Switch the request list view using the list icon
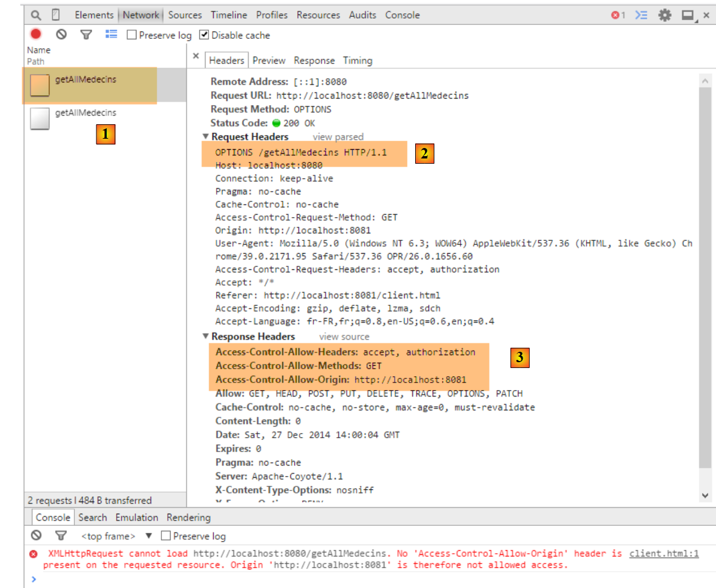 pyautogui.click(x=111, y=35)
